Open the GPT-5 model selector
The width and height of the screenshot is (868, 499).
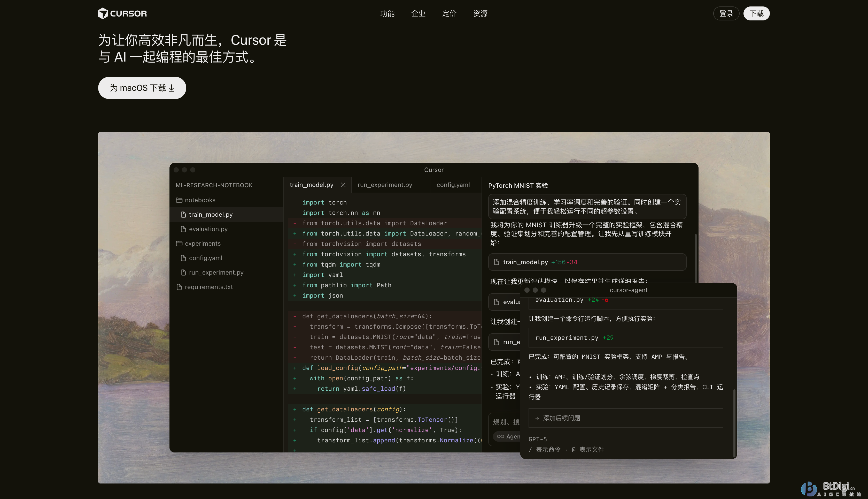(538, 439)
